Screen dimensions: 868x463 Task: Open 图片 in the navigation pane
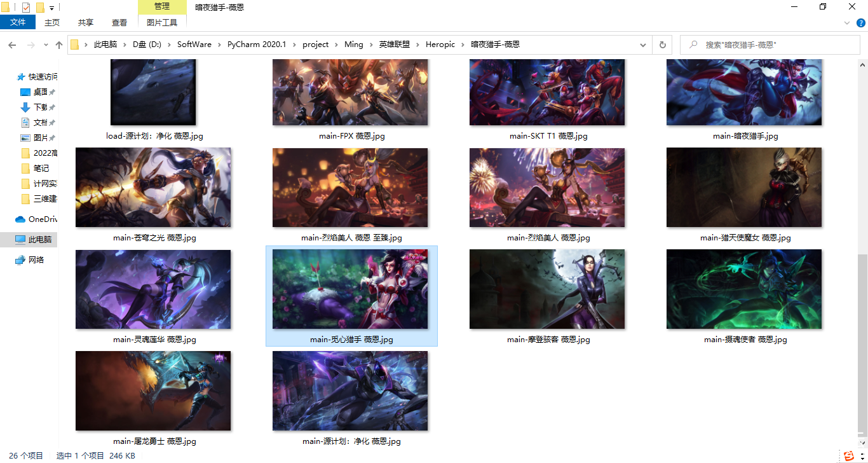(x=38, y=137)
